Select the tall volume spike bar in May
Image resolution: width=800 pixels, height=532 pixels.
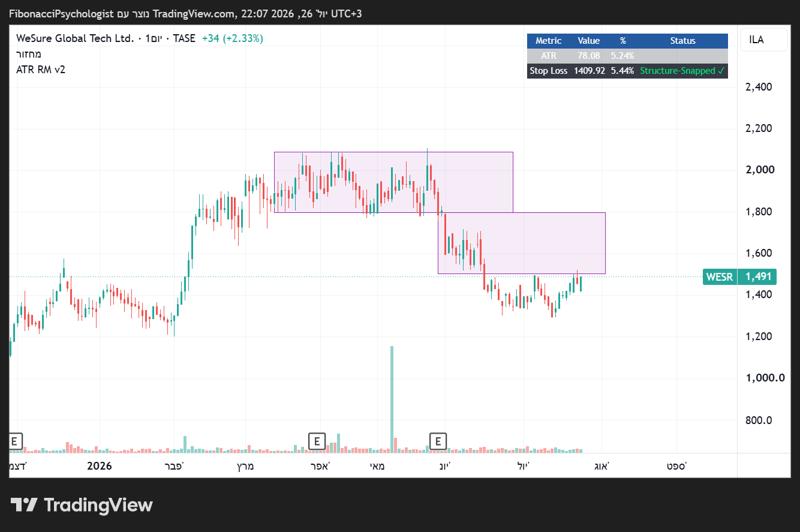click(x=392, y=399)
